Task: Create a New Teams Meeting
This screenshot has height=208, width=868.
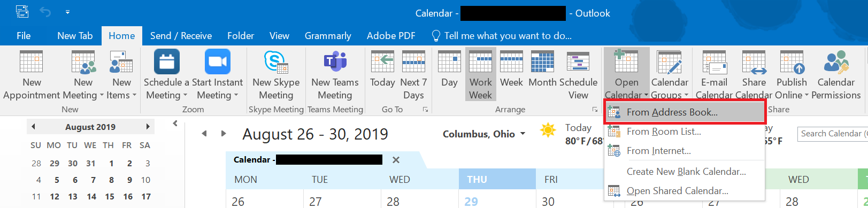Action: pos(335,75)
